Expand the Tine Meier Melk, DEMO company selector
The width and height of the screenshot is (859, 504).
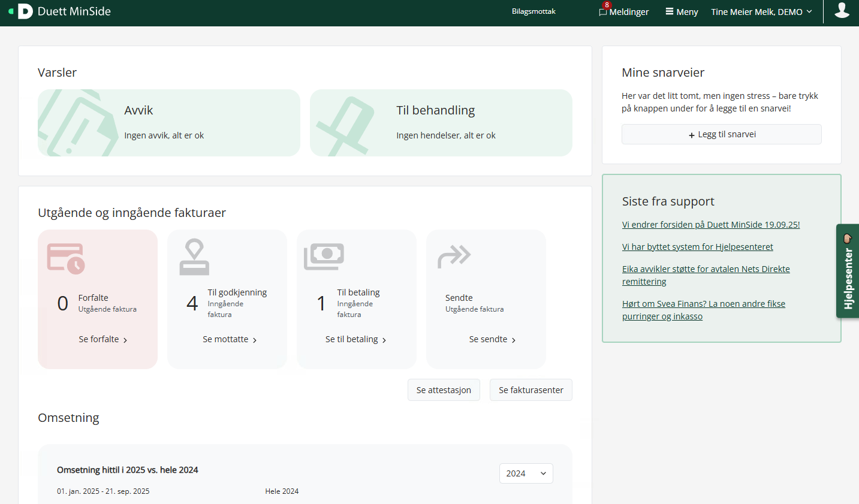click(761, 11)
